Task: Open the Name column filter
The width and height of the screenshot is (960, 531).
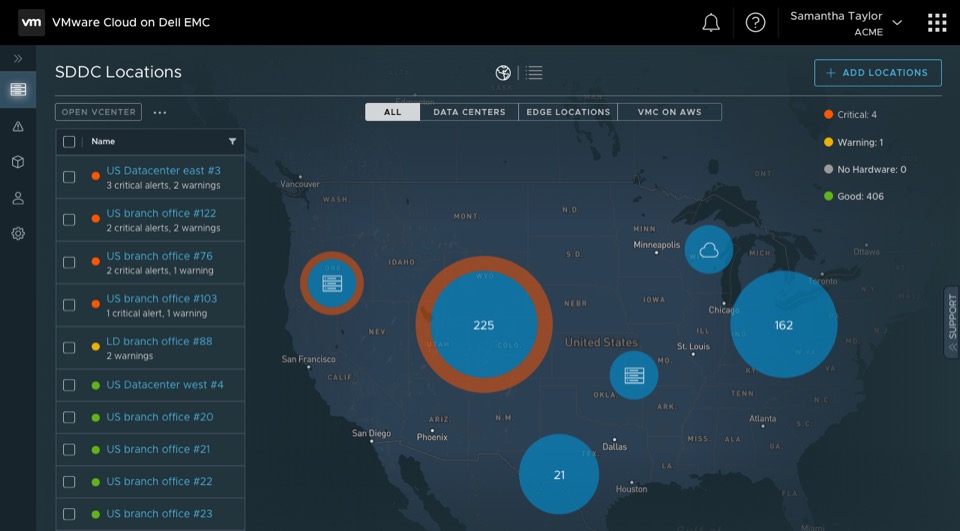Action: 233,141
